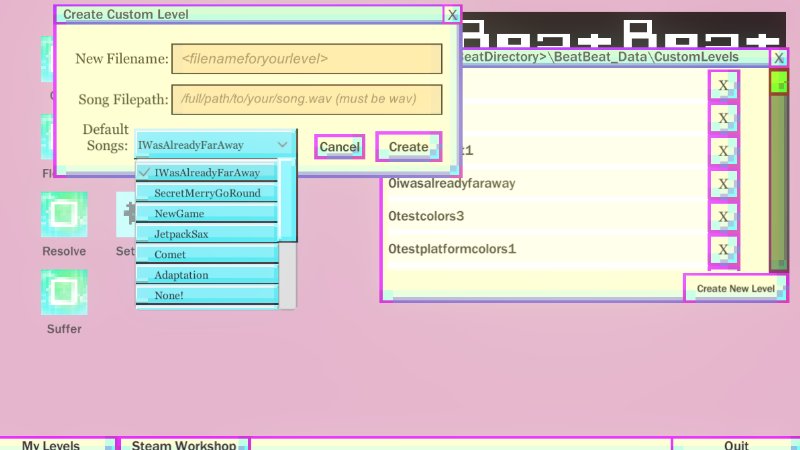Open the Steam Workshop tab
Screen dimensions: 800x450
pyautogui.click(x=184, y=444)
